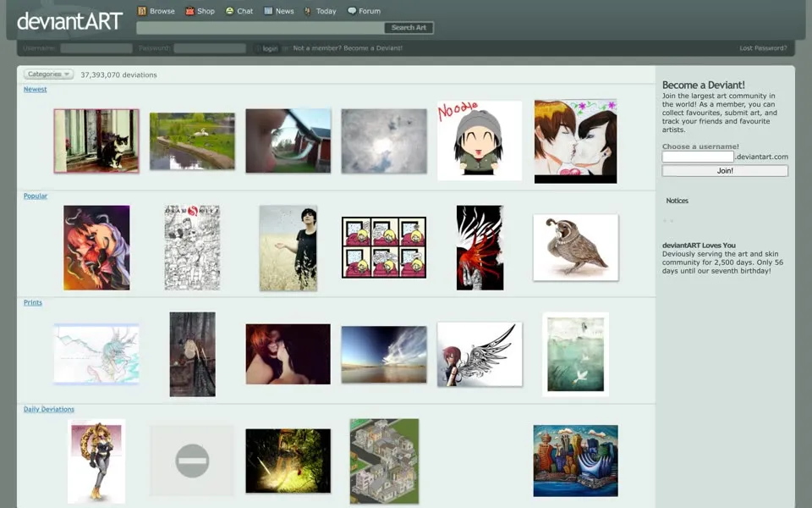Open the quail bird illustration thumbnail

coord(576,248)
